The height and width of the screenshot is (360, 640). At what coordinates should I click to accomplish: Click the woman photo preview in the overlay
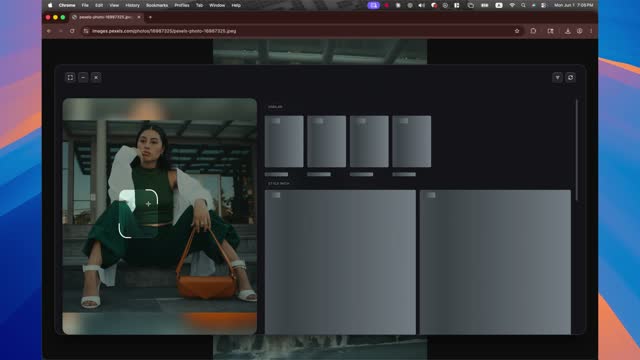(x=160, y=216)
